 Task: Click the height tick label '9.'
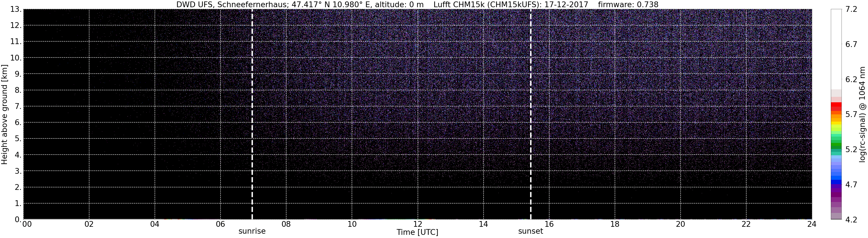click(x=18, y=74)
